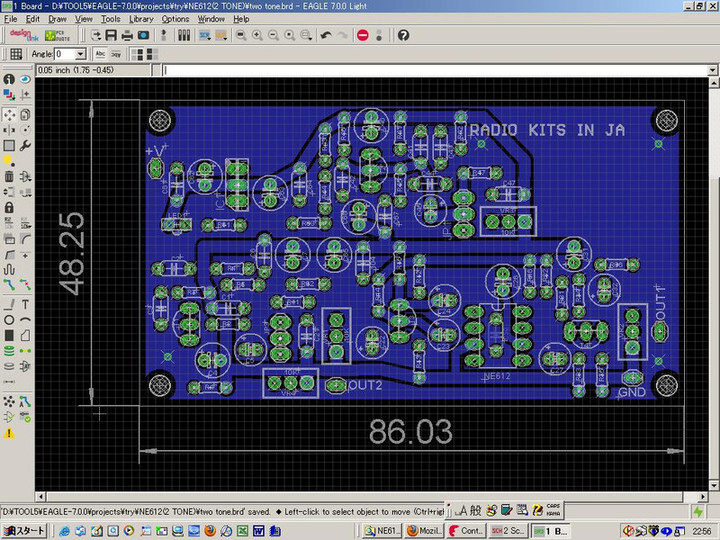This screenshot has width=720, height=540.
Task: Click the Save icon in the toolbar
Action: click(109, 35)
